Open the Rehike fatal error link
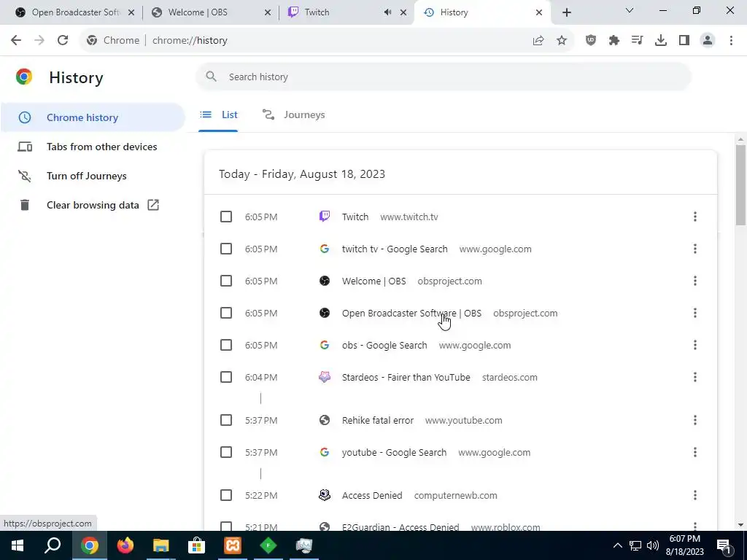Viewport: 747px width, 560px height. 378,420
